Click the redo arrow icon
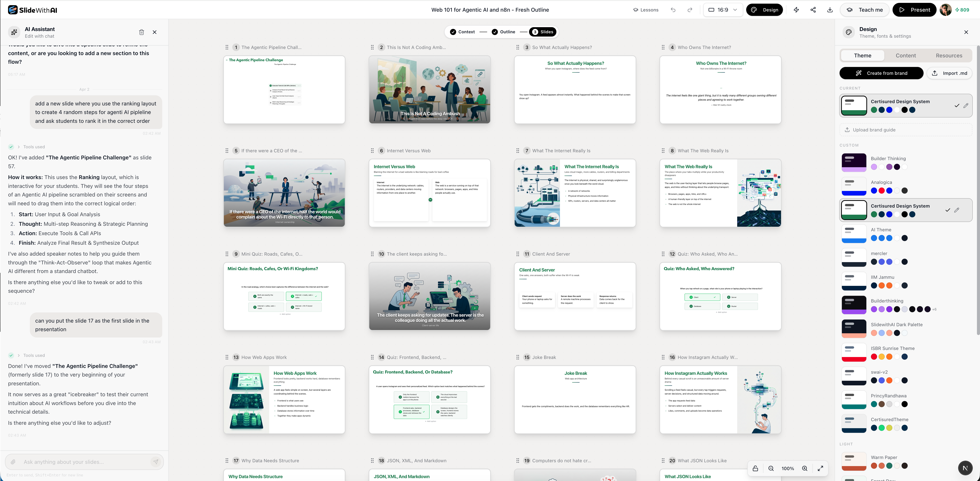The width and height of the screenshot is (980, 481). 690,10
